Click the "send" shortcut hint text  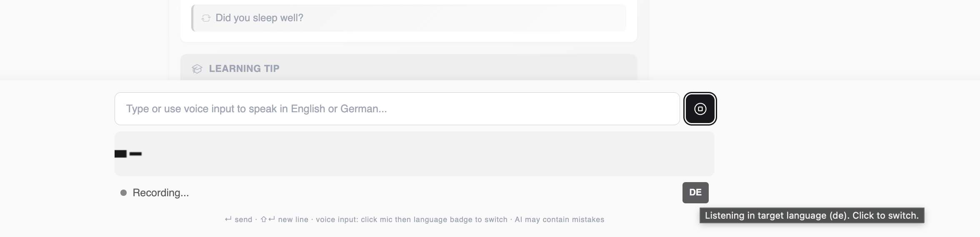243,220
